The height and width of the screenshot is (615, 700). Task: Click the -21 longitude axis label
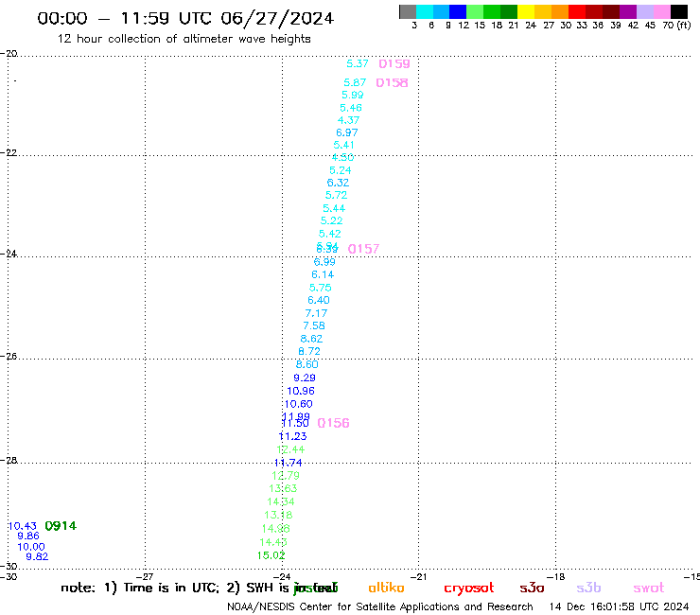coord(418,576)
